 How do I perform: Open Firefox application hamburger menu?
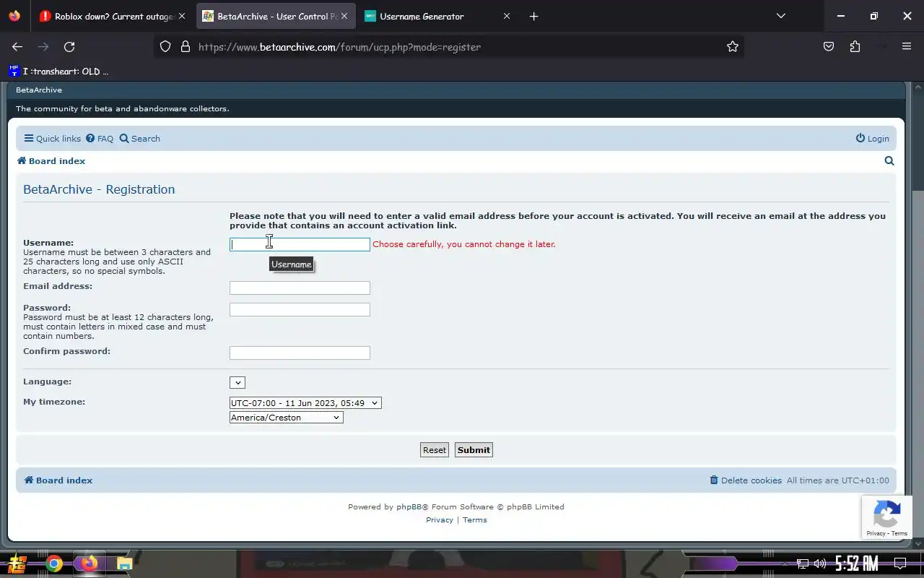click(x=907, y=47)
